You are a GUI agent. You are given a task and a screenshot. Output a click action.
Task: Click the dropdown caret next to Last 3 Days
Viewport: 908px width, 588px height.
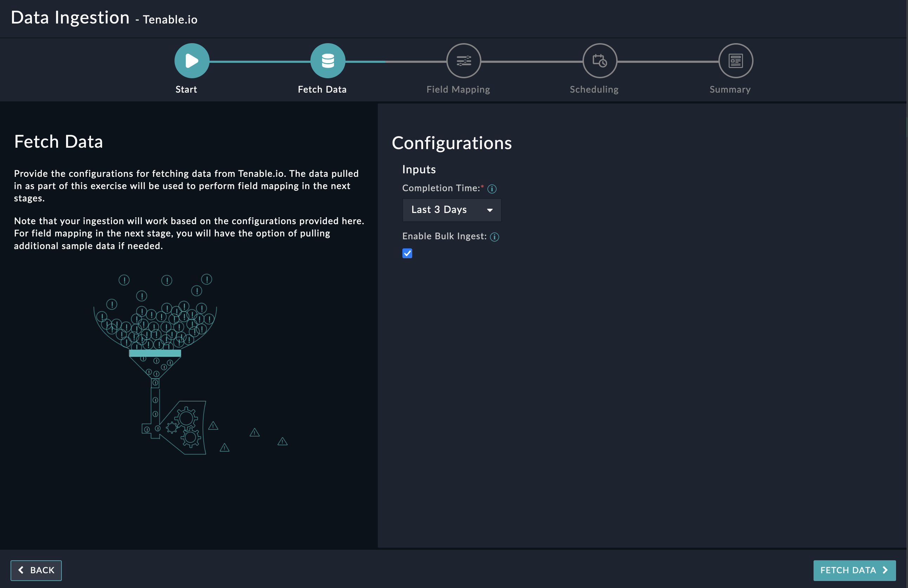(489, 210)
